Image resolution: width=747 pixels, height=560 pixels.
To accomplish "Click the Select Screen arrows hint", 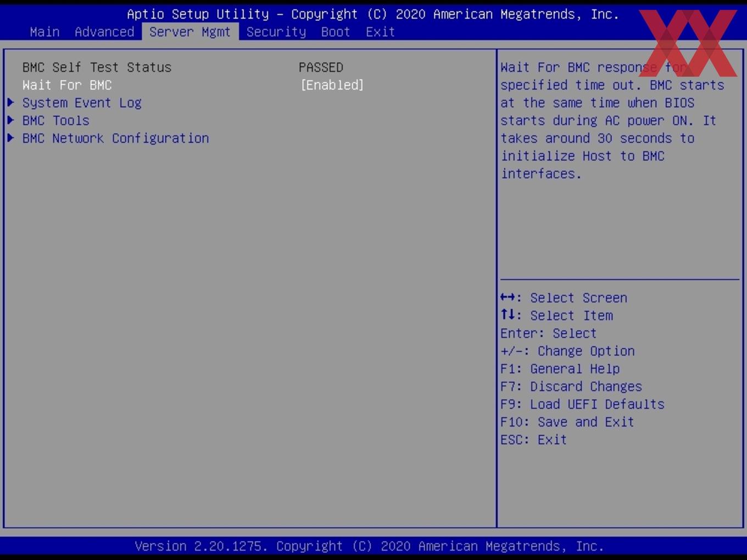I will tap(564, 298).
